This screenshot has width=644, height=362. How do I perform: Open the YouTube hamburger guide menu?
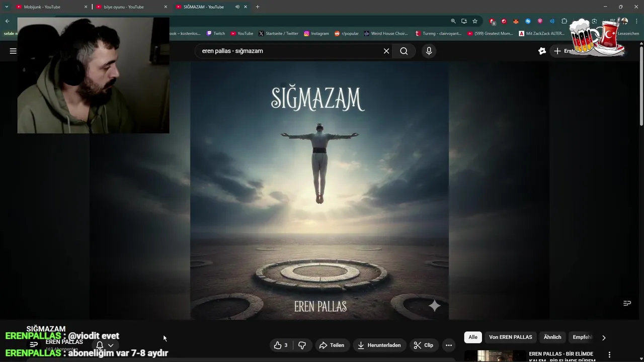pyautogui.click(x=13, y=51)
